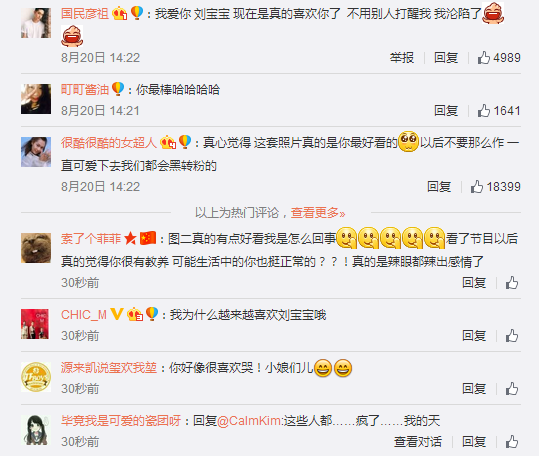Like the comment by 町町酱油
Image resolution: width=539 pixels, height=456 pixels.
click(499, 111)
